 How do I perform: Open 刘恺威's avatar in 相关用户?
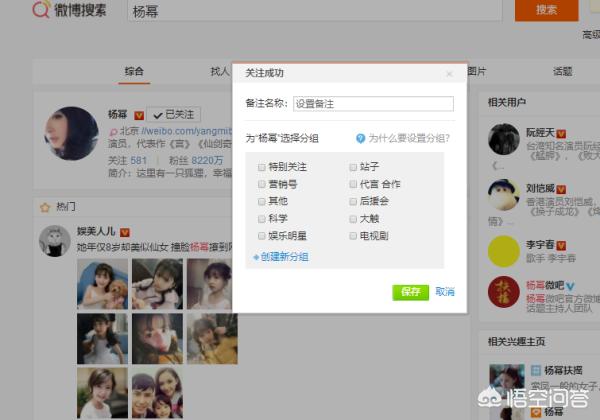pyautogui.click(x=504, y=195)
